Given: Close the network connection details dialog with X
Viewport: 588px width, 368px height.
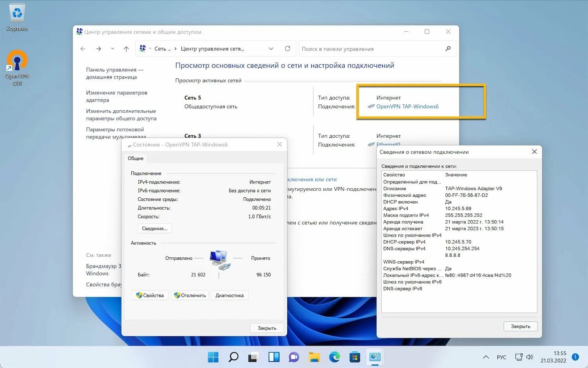Looking at the screenshot, I should (534, 152).
